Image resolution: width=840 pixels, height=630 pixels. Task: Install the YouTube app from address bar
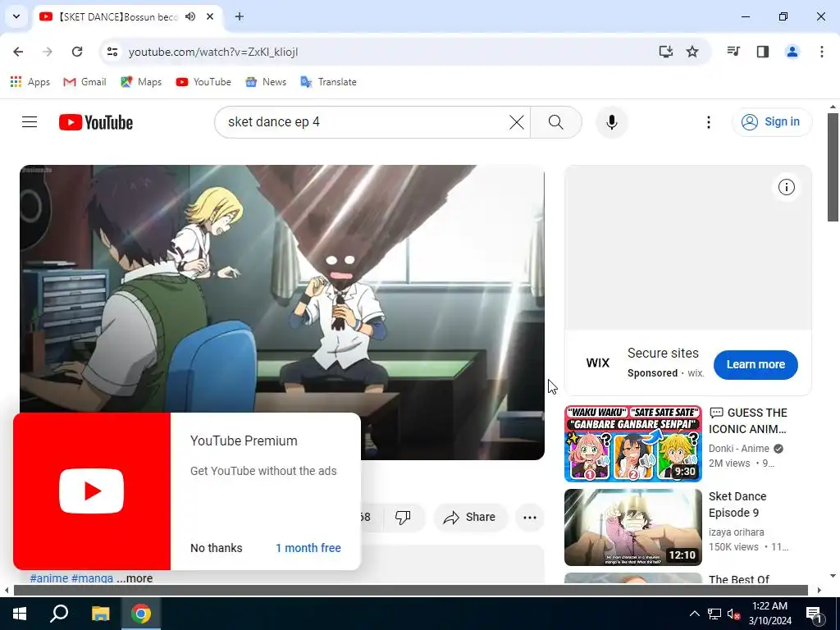coord(665,52)
